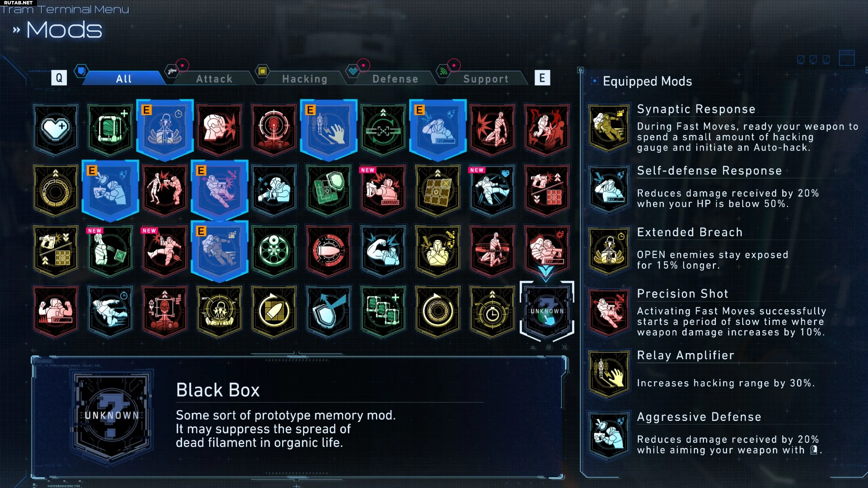Click the bullet gauge mod icon
Image resolution: width=868 pixels, height=488 pixels.
coord(329,251)
